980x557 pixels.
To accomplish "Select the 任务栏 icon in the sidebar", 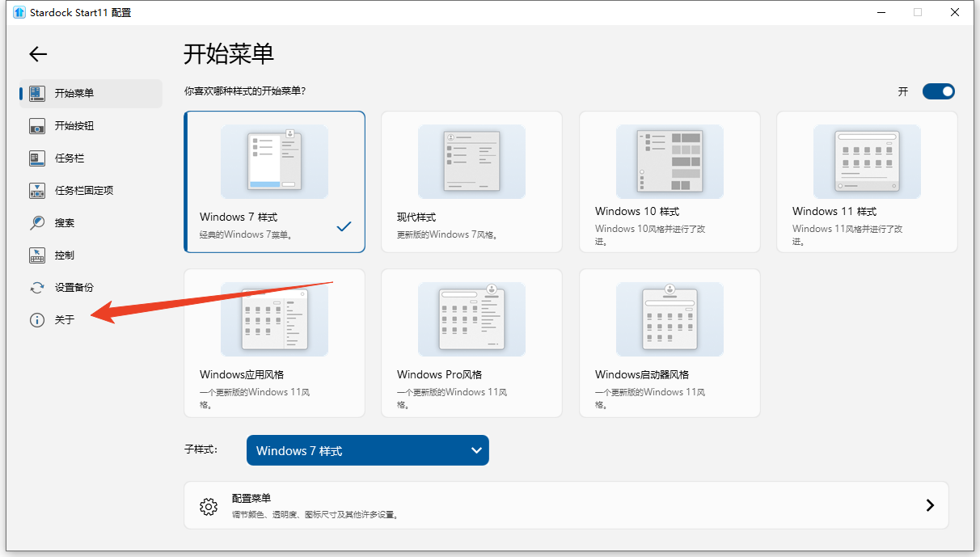I will pos(36,158).
